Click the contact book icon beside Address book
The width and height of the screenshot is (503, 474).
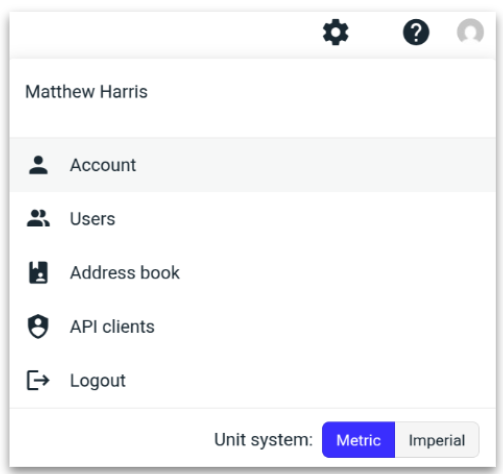(x=38, y=273)
